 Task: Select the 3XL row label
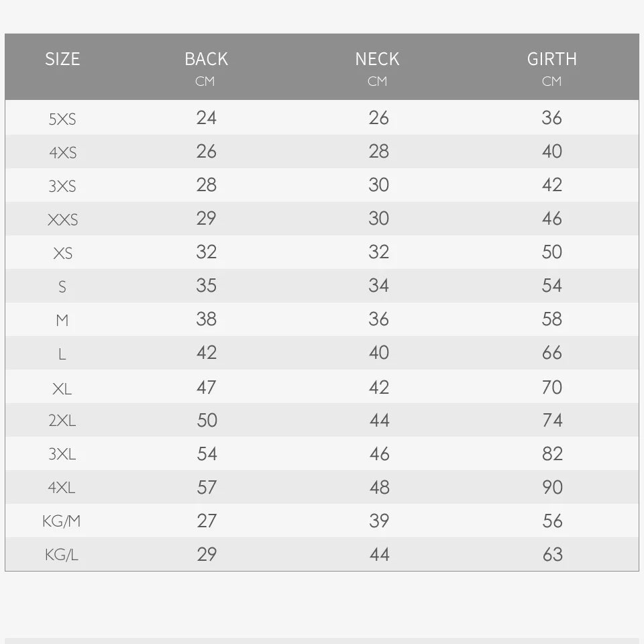[x=62, y=455]
